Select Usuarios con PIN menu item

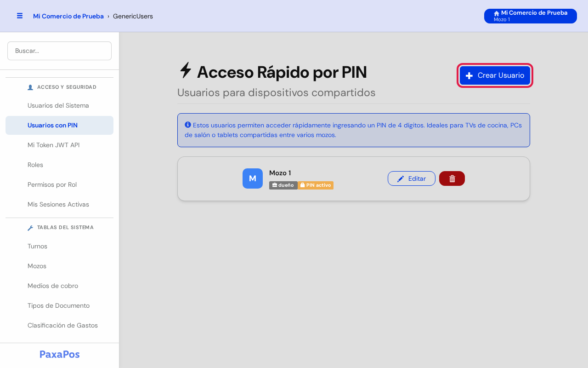59,125
